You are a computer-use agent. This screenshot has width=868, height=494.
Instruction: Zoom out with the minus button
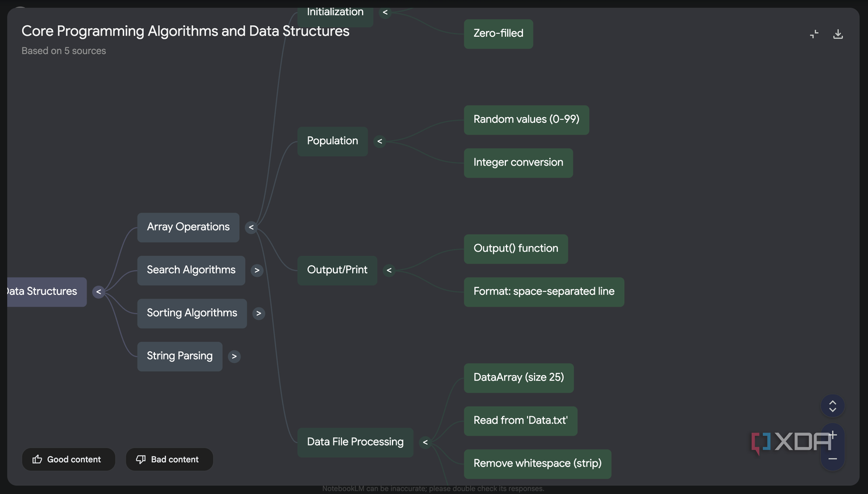pos(832,459)
